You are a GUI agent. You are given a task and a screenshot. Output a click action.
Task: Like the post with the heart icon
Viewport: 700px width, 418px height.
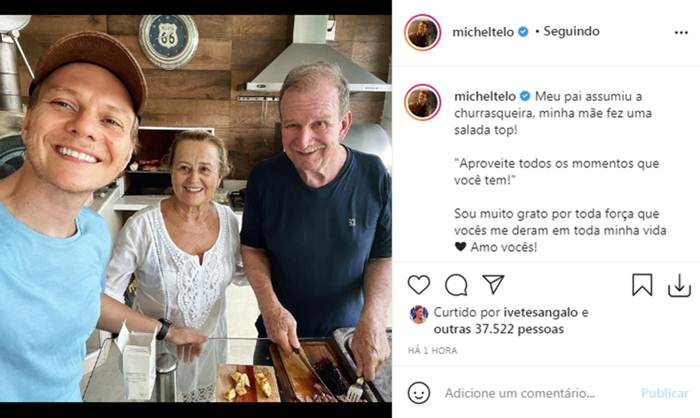tap(419, 285)
